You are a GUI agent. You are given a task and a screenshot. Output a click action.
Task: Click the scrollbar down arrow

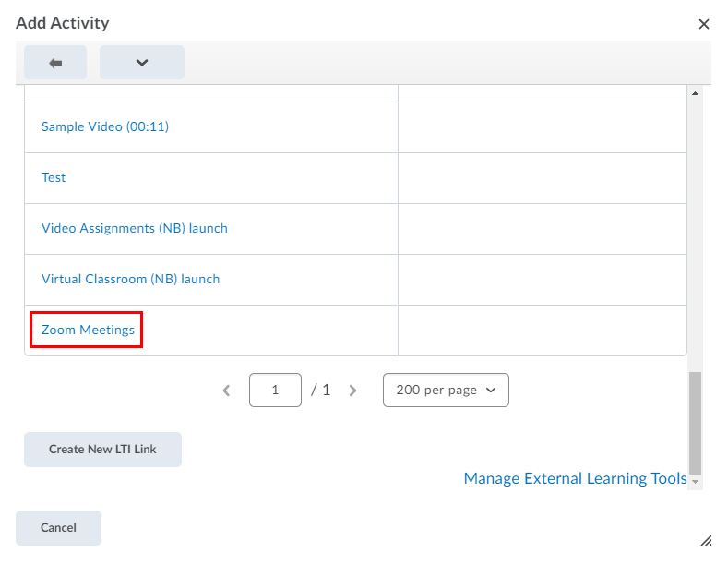696,482
